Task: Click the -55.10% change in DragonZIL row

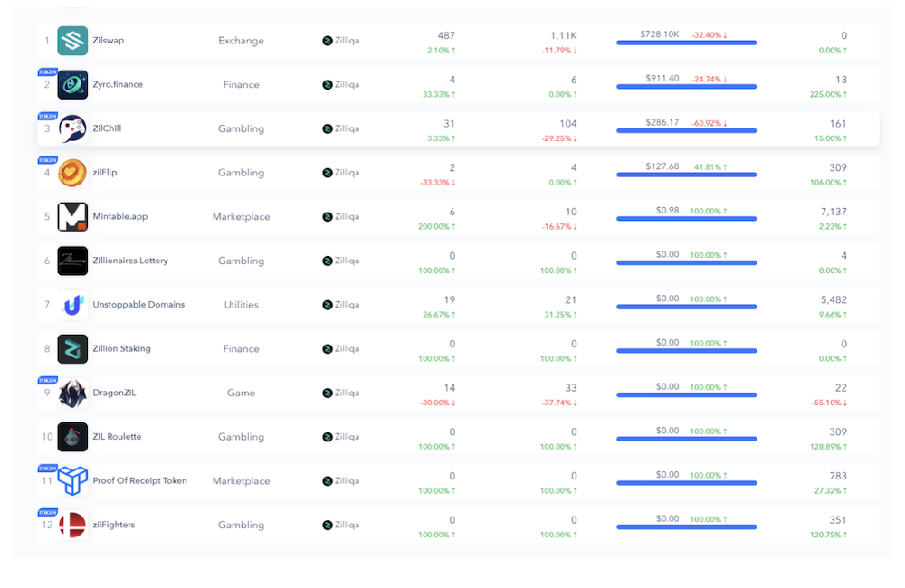Action: tap(829, 403)
